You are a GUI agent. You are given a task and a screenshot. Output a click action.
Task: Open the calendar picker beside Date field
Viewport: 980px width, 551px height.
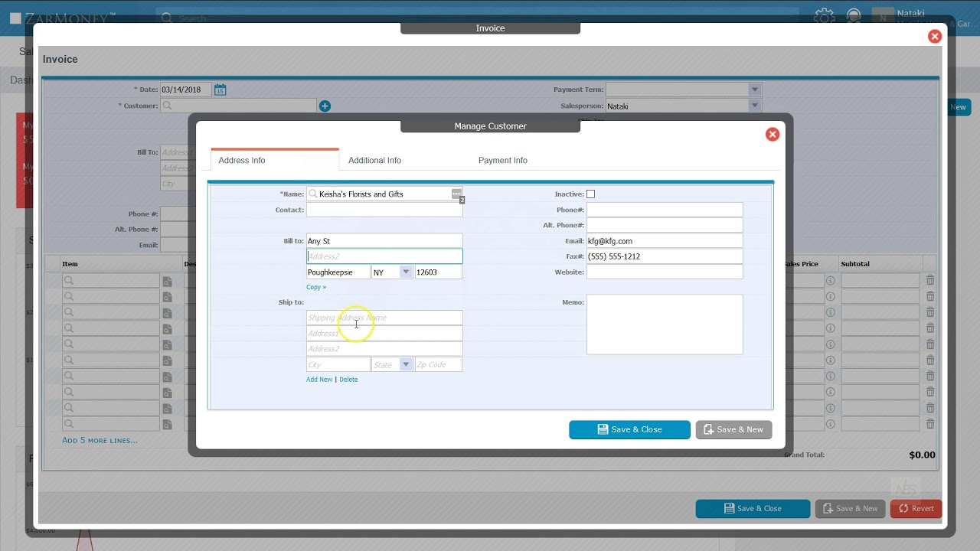click(220, 90)
